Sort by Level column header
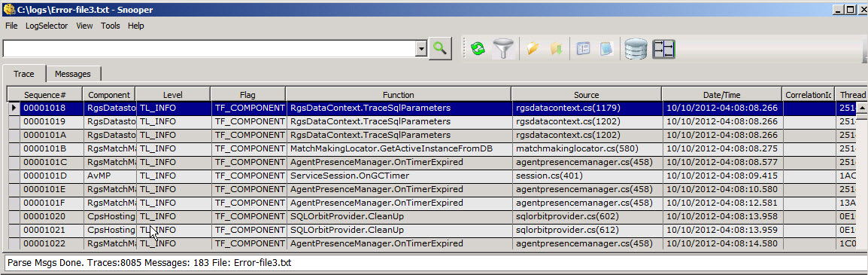This screenshot has width=868, height=275. 173,95
